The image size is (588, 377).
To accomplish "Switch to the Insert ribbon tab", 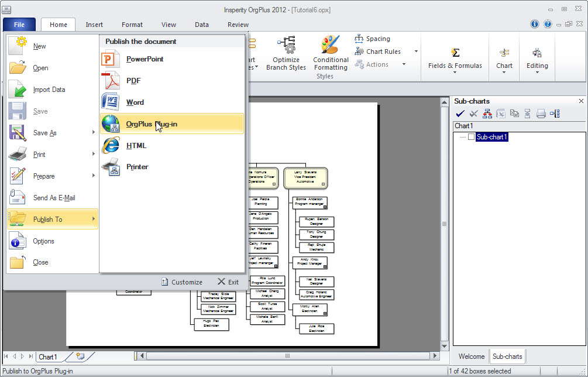I will pos(94,25).
